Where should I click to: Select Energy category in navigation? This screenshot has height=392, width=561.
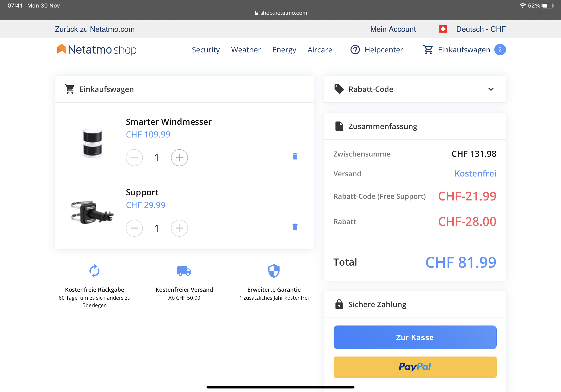284,50
